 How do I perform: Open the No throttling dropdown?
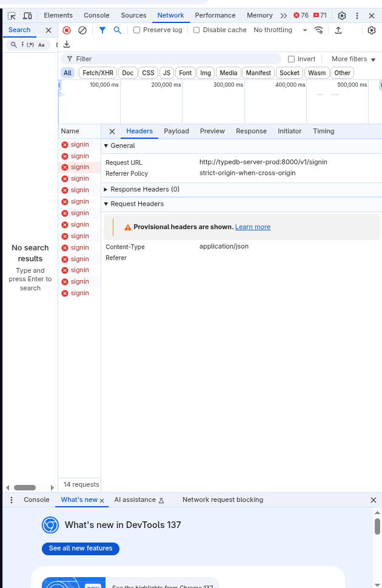pyautogui.click(x=280, y=30)
